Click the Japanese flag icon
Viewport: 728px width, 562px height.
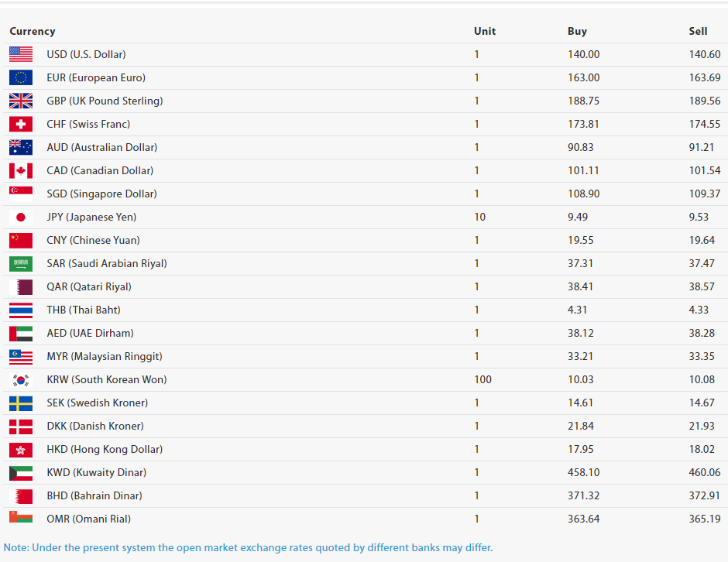(21, 217)
